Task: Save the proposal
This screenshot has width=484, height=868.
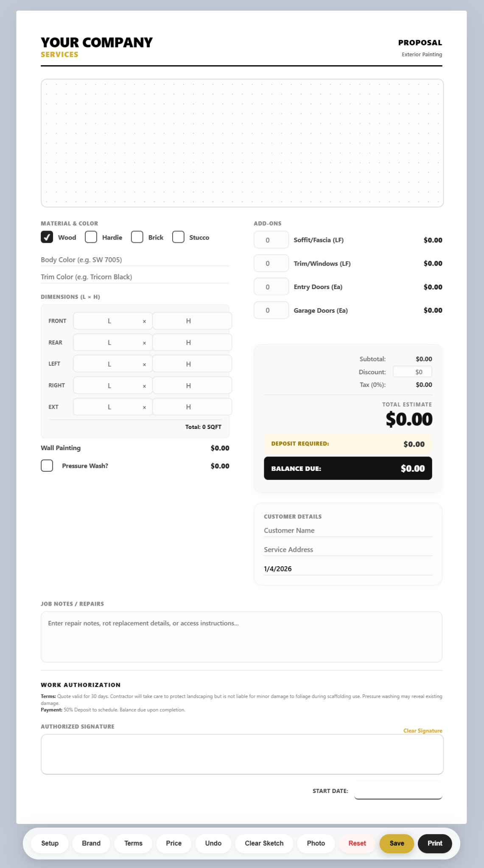Action: [397, 843]
